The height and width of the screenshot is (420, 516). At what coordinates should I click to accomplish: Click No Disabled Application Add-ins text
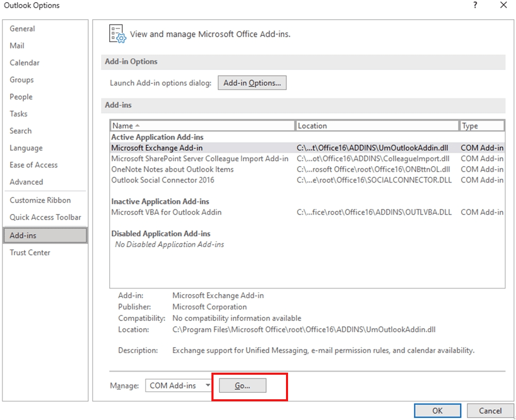pyautogui.click(x=169, y=244)
